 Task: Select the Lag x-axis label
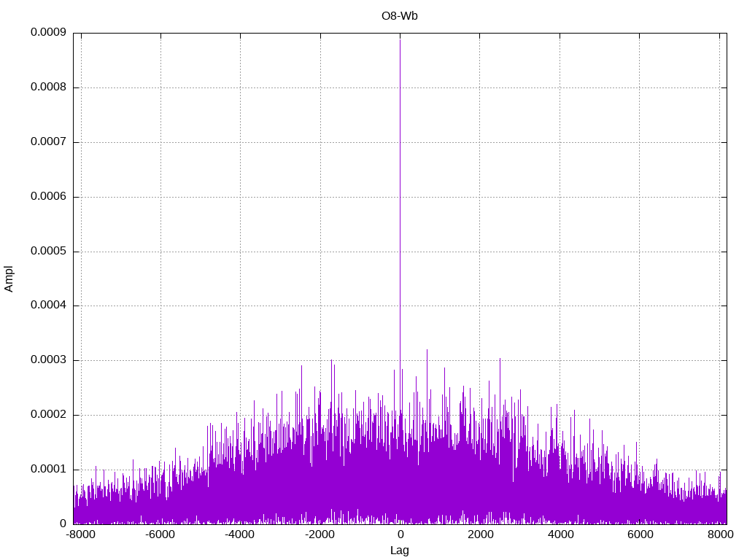[400, 551]
